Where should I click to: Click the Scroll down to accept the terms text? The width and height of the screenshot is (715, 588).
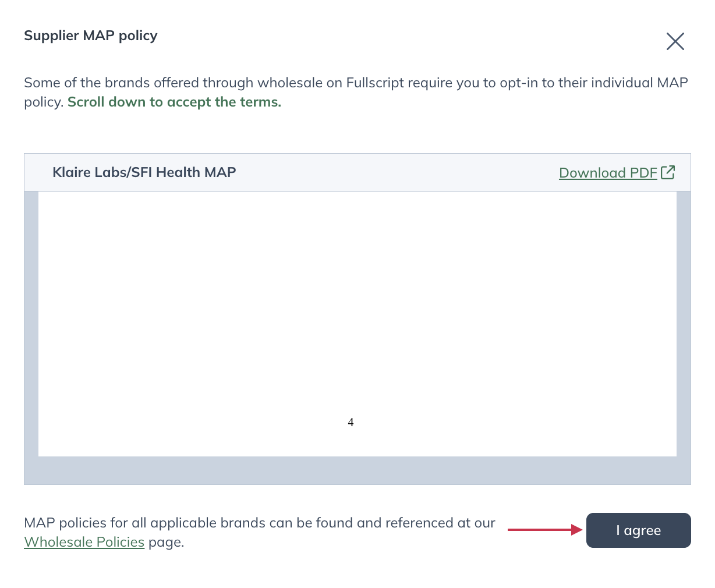(x=174, y=101)
